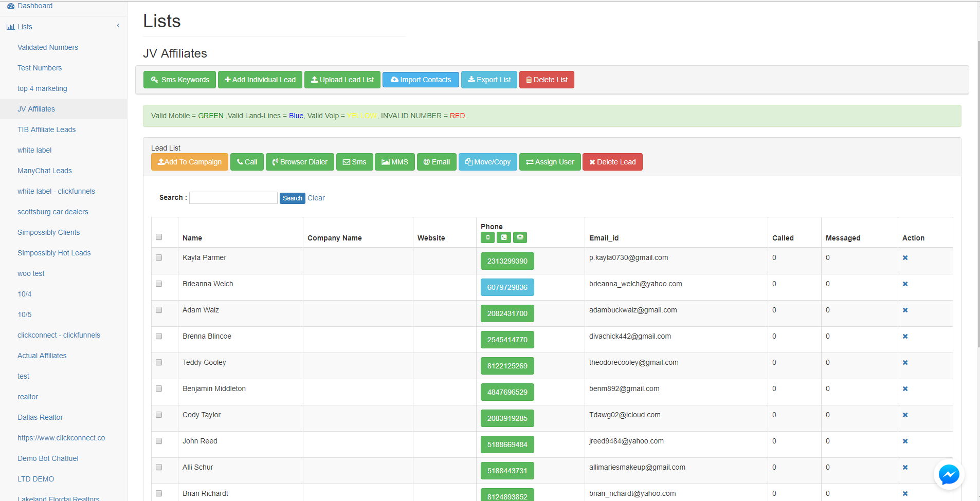The height and width of the screenshot is (501, 980).
Task: Open ManyChat Leads list
Action: (x=45, y=171)
